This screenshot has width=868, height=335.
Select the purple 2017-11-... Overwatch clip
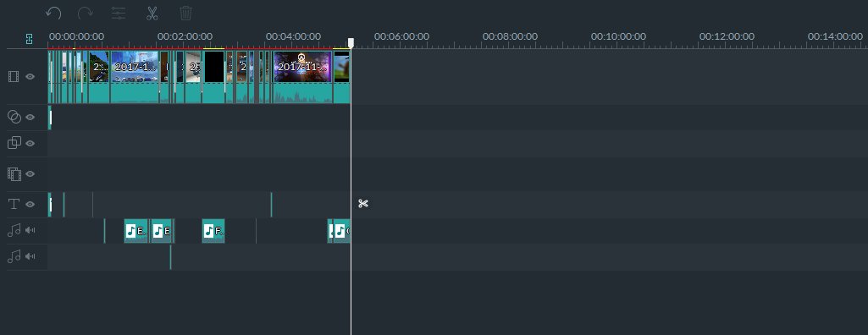[x=302, y=76]
